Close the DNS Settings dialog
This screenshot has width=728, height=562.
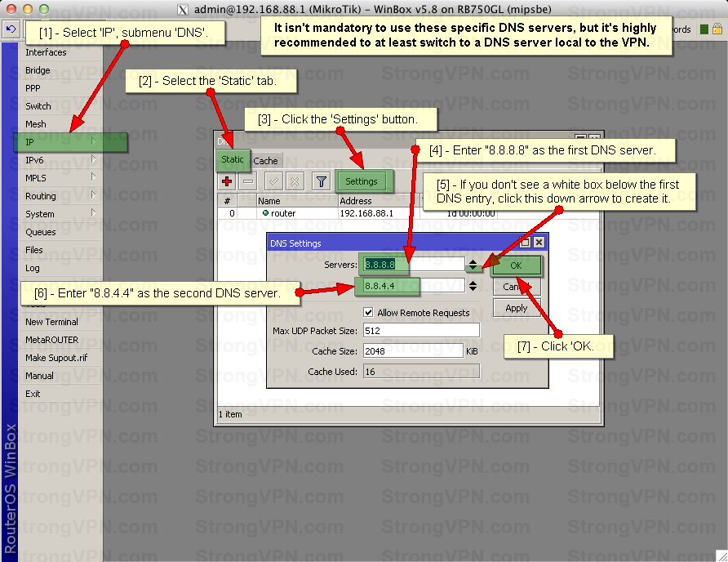click(539, 242)
